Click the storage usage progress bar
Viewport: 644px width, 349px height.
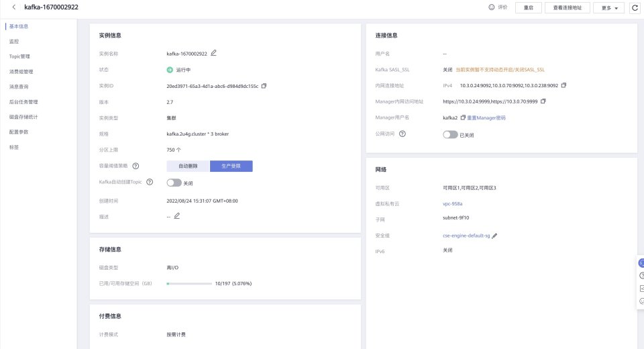click(189, 284)
